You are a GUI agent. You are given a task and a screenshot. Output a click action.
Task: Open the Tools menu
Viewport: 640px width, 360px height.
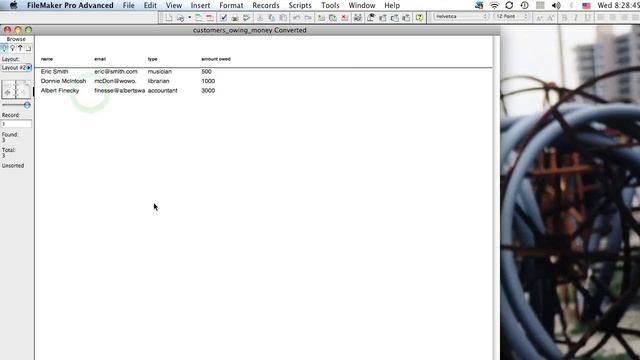330,5
